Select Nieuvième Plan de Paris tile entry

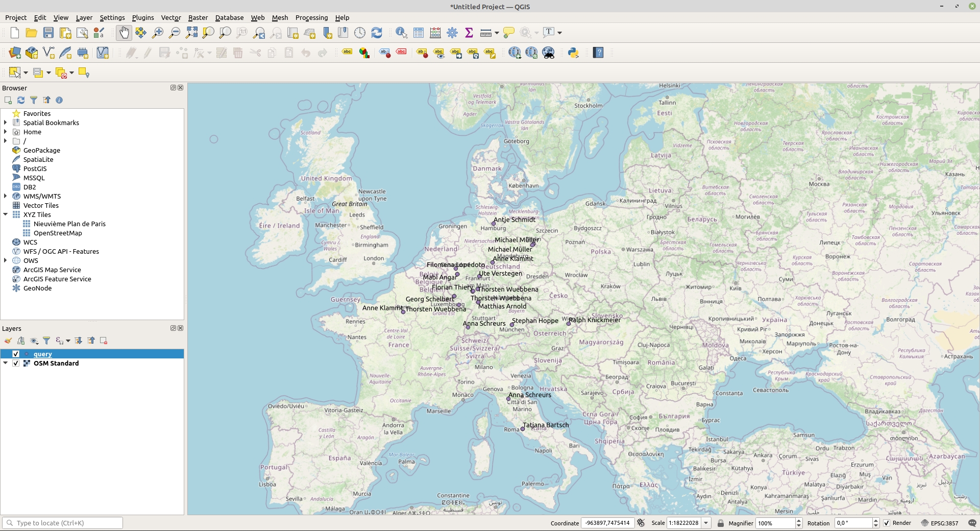[69, 224]
